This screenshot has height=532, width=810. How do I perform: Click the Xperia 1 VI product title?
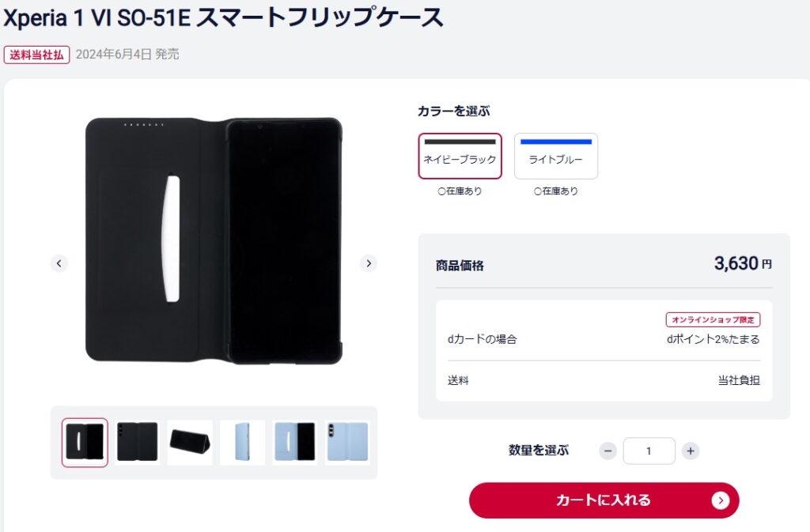[223, 16]
